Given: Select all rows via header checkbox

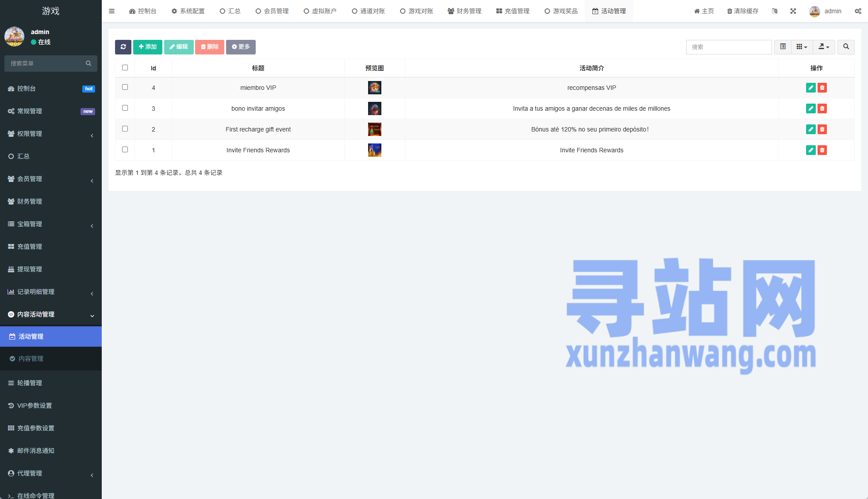Looking at the screenshot, I should tap(125, 68).
